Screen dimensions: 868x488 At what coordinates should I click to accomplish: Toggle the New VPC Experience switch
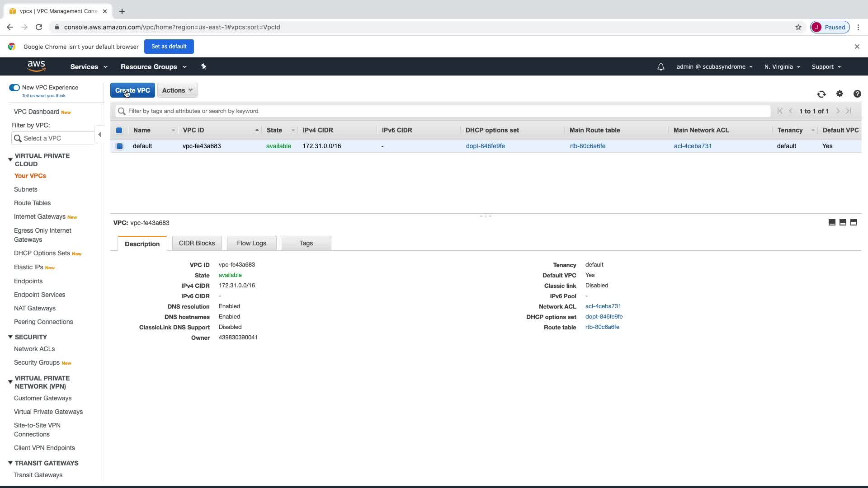click(x=14, y=88)
